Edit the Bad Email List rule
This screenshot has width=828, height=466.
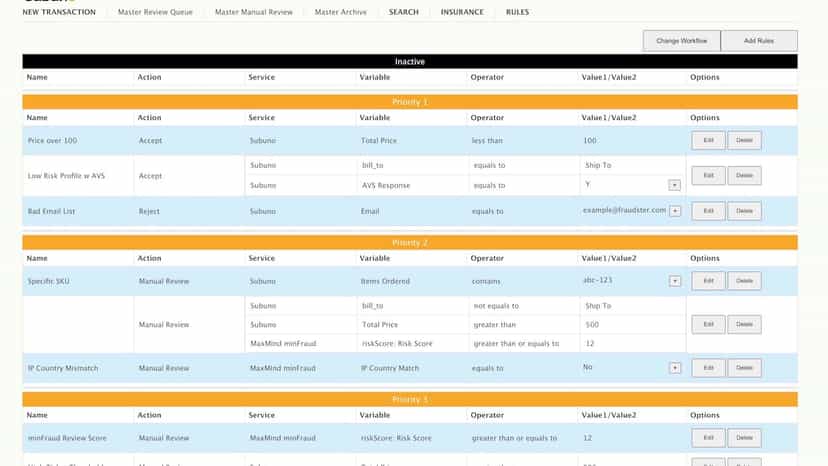[x=708, y=211]
